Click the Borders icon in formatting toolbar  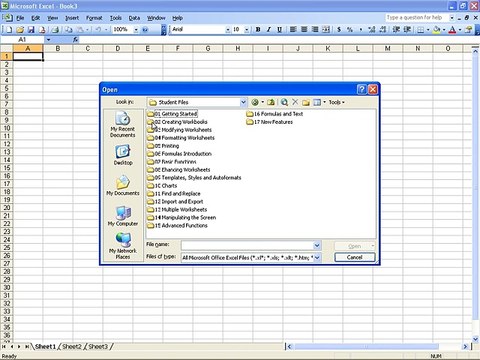(x=421, y=30)
